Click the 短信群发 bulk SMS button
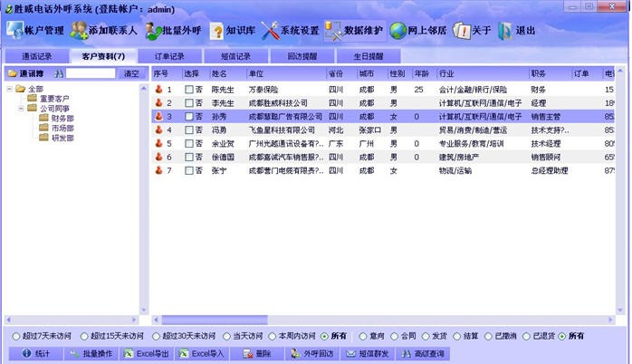Viewport: 632px width, 364px height. point(368,353)
